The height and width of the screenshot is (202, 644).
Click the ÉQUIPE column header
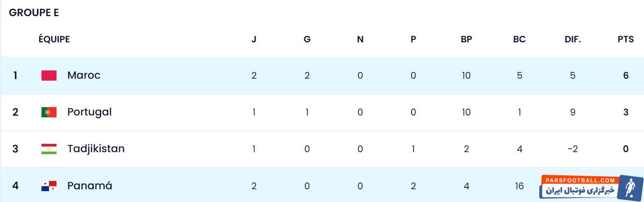pyautogui.click(x=54, y=39)
